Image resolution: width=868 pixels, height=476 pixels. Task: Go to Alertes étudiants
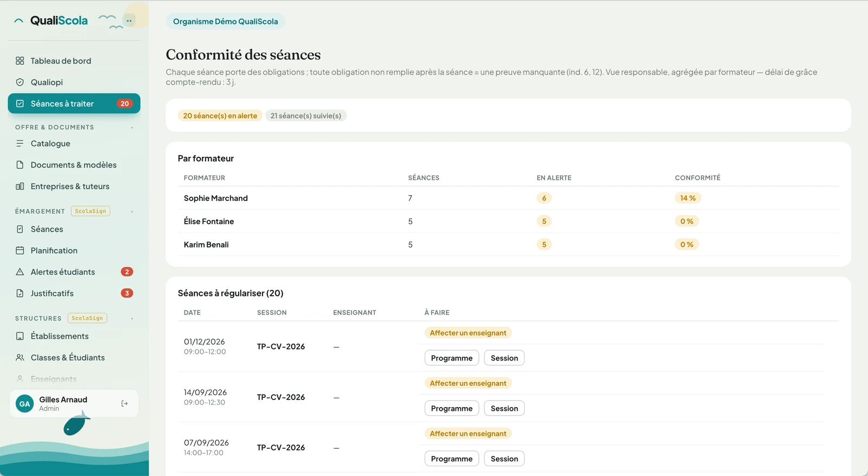tap(74, 272)
